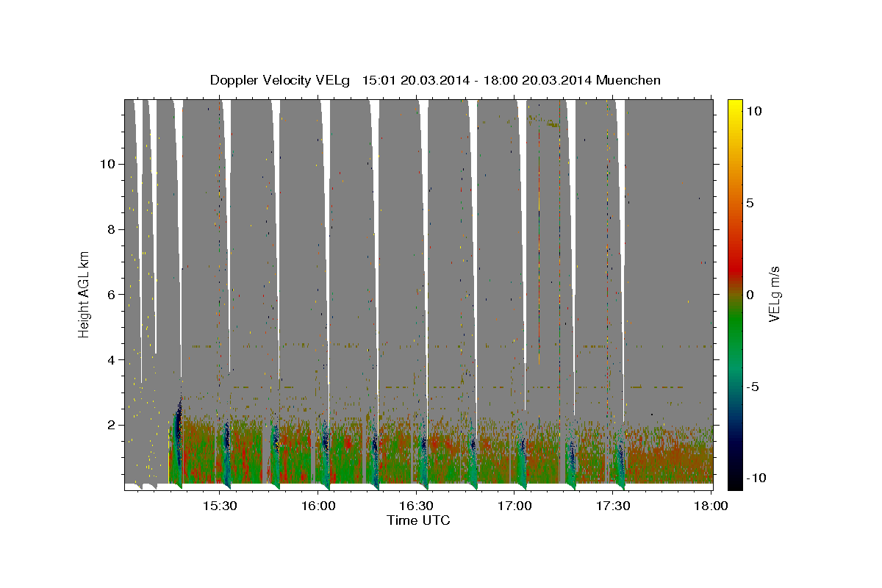
Task: Click the 16:00 time tick label
Action: tap(318, 506)
